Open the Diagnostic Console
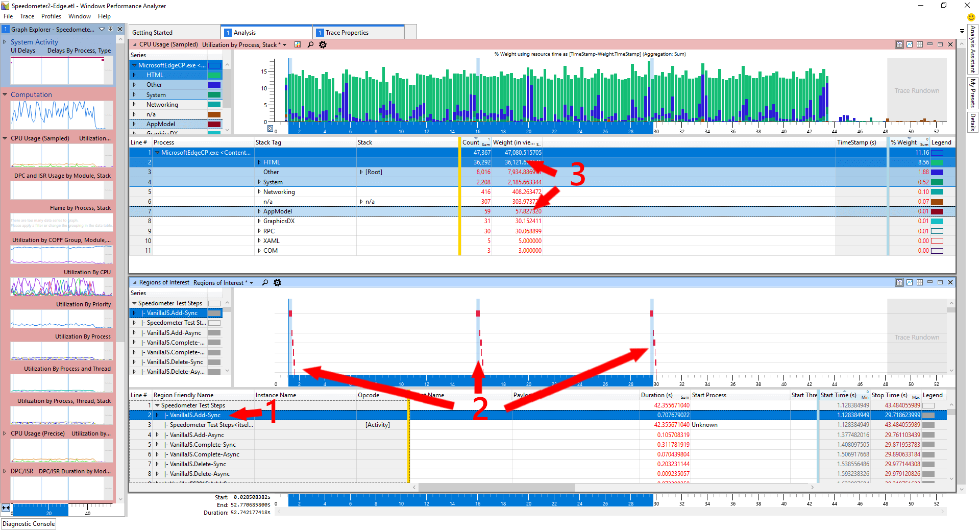980x531 pixels. click(29, 523)
